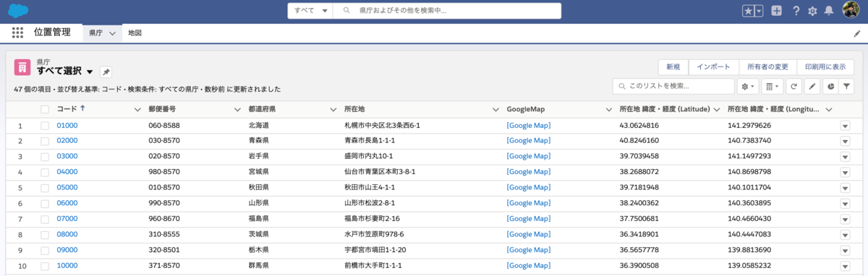Sort by the GoogleMap column header
Screen dimensions: 868x276
point(526,109)
